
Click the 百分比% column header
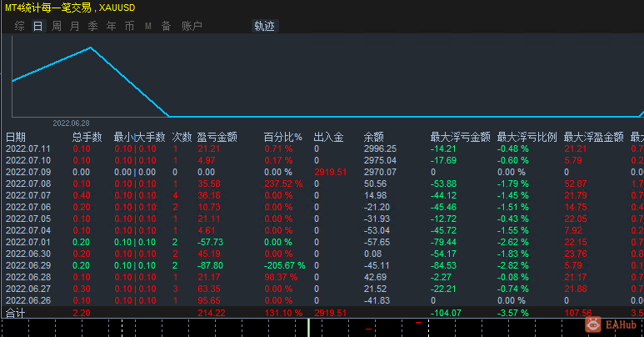click(283, 137)
